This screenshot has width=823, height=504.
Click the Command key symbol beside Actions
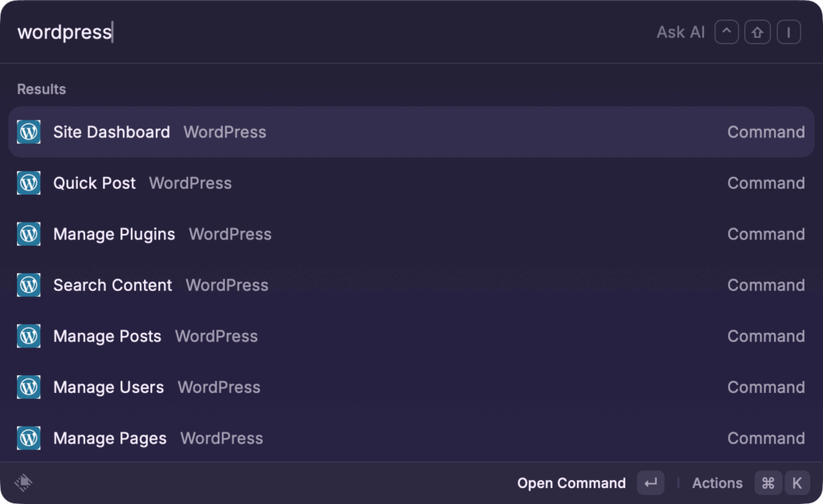coord(768,483)
